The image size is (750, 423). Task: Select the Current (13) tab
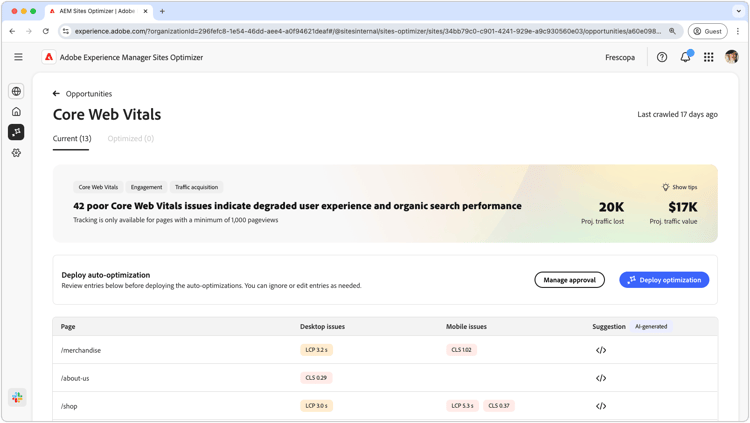click(72, 138)
